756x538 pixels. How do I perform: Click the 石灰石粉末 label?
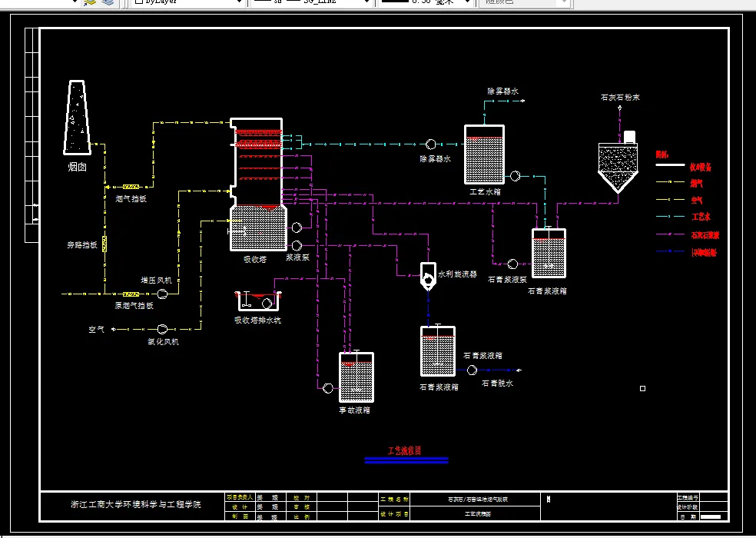[620, 97]
